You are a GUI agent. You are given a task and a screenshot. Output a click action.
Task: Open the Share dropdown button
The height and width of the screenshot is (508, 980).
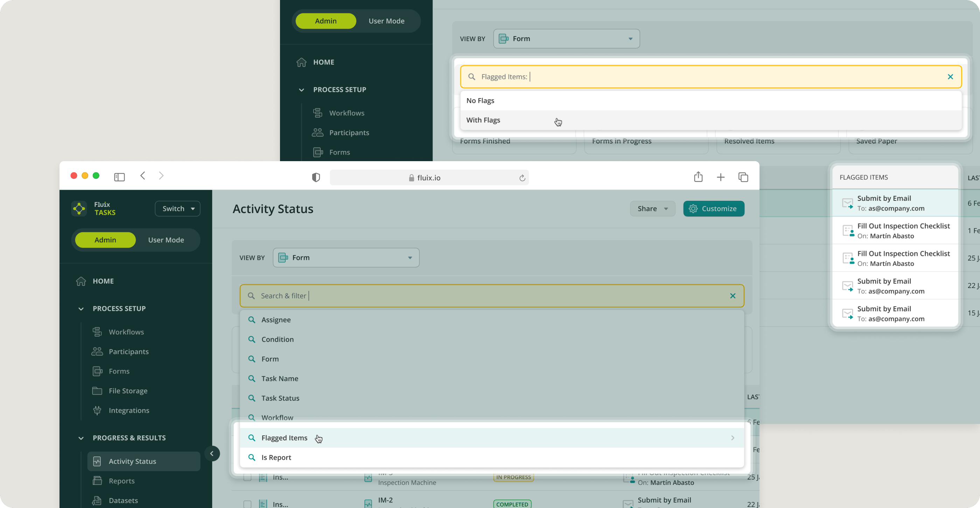(652, 209)
